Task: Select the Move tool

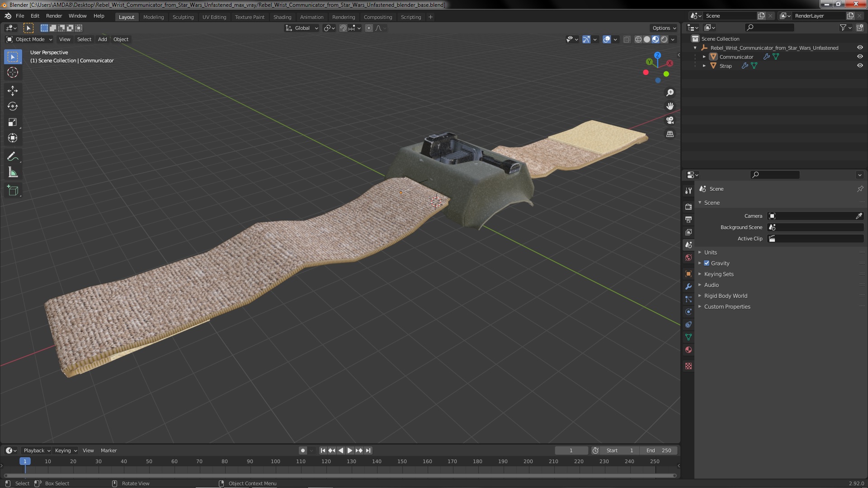Action: tap(13, 91)
